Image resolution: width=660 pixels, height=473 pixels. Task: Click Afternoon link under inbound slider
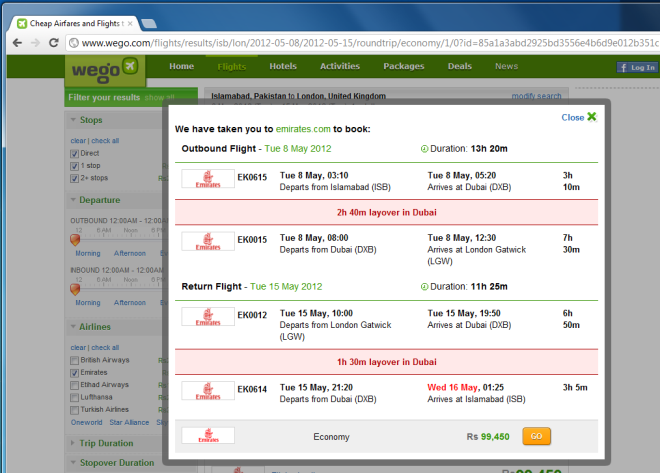pyautogui.click(x=130, y=303)
